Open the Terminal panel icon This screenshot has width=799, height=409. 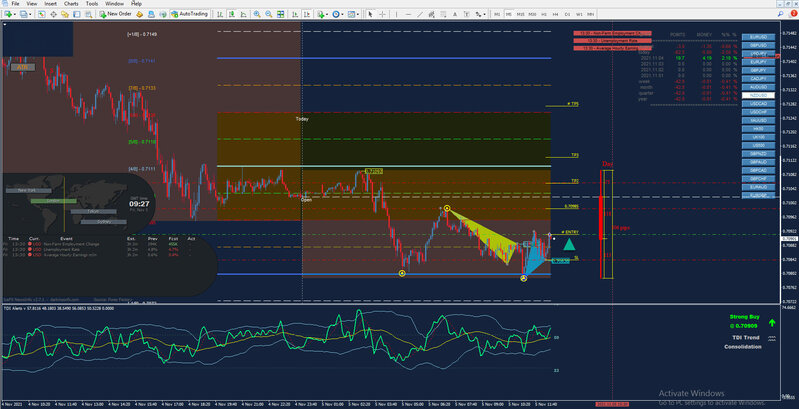click(x=76, y=14)
